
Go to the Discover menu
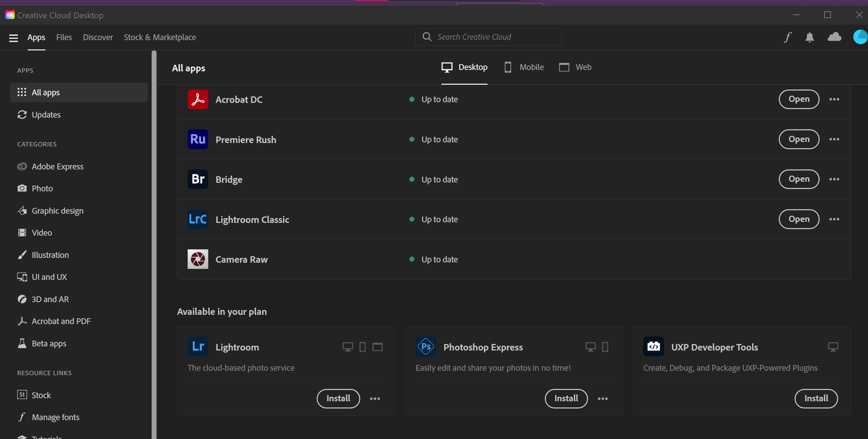[98, 37]
